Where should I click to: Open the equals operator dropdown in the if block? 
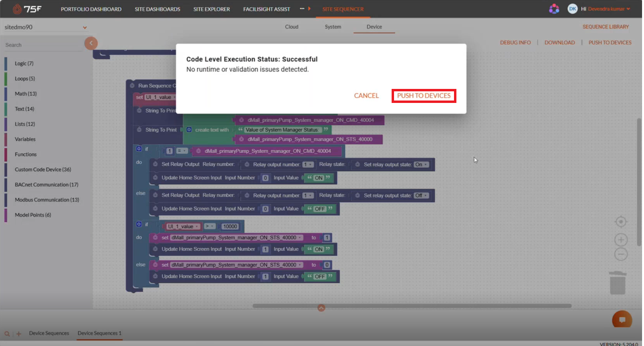182,151
